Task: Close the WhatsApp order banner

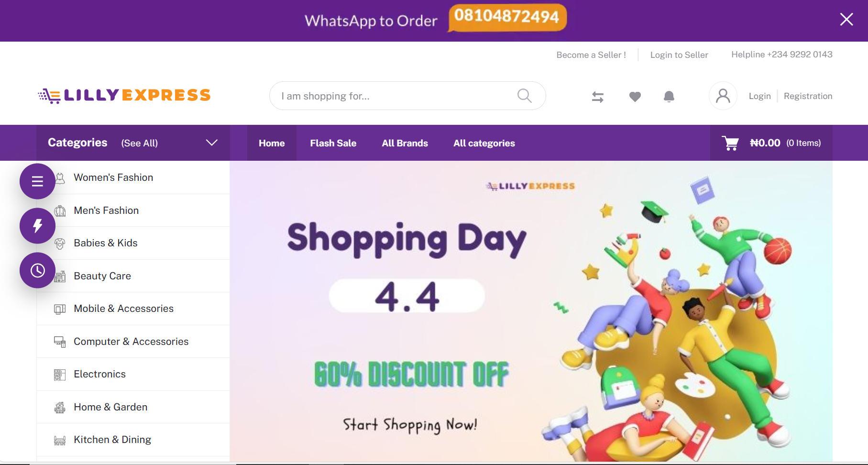Action: pos(846,19)
